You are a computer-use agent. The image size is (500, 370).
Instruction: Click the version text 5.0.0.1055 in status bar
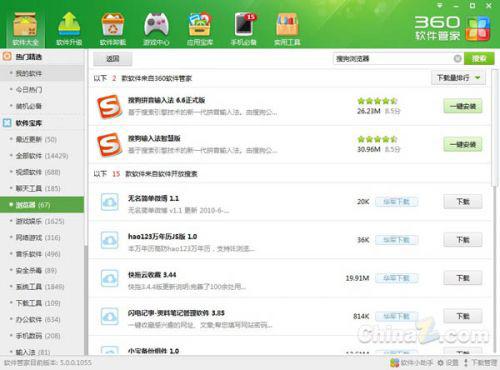(75, 363)
